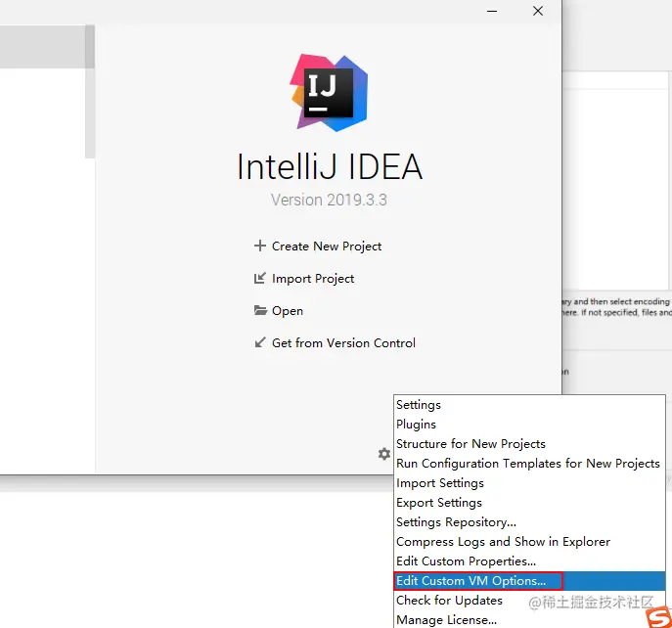
Task: Choose Settings from the configure menu
Action: coord(529,405)
